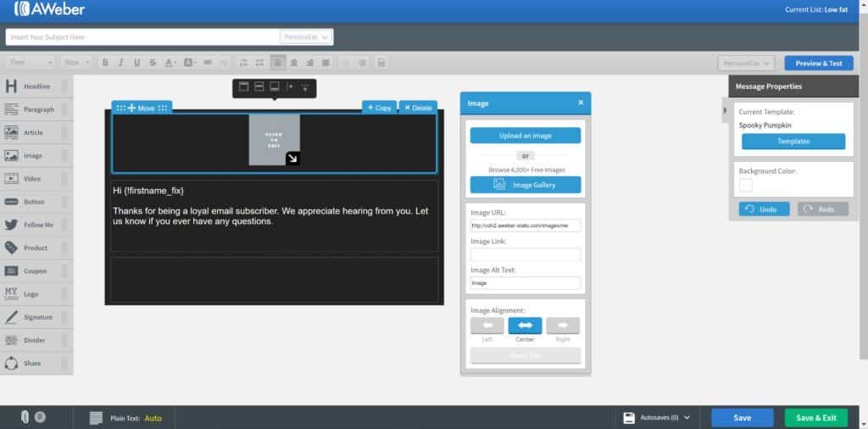Select the placeholder image thumbnail

pos(274,140)
